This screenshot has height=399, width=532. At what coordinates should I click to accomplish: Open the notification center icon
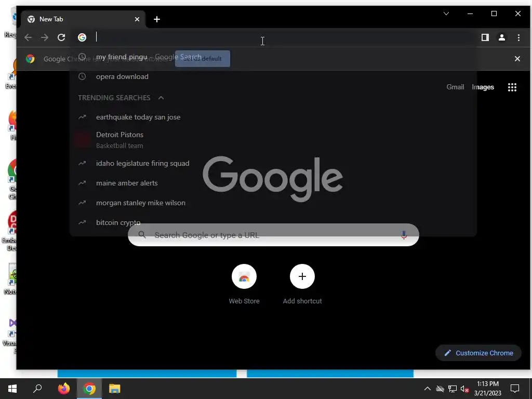[x=515, y=389]
